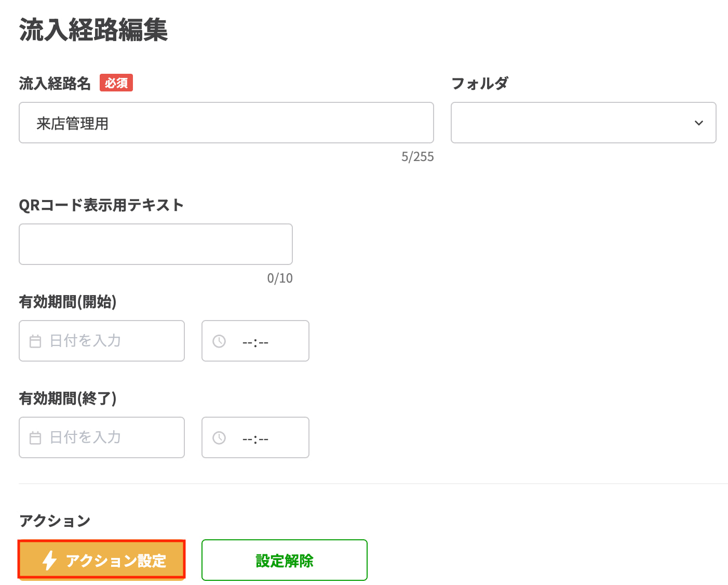This screenshot has height=585, width=728.
Task: Click the chevron on the フォルダ selector
Action: pyautogui.click(x=698, y=123)
